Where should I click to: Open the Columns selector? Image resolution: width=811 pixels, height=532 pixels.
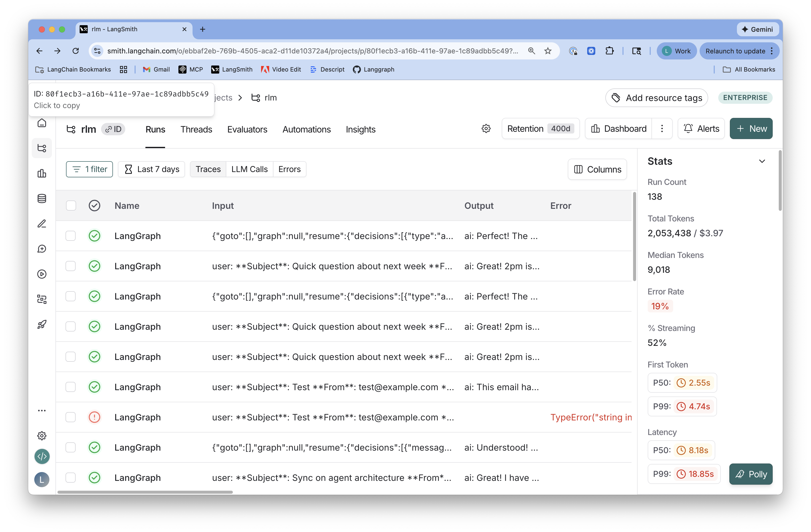(x=597, y=169)
